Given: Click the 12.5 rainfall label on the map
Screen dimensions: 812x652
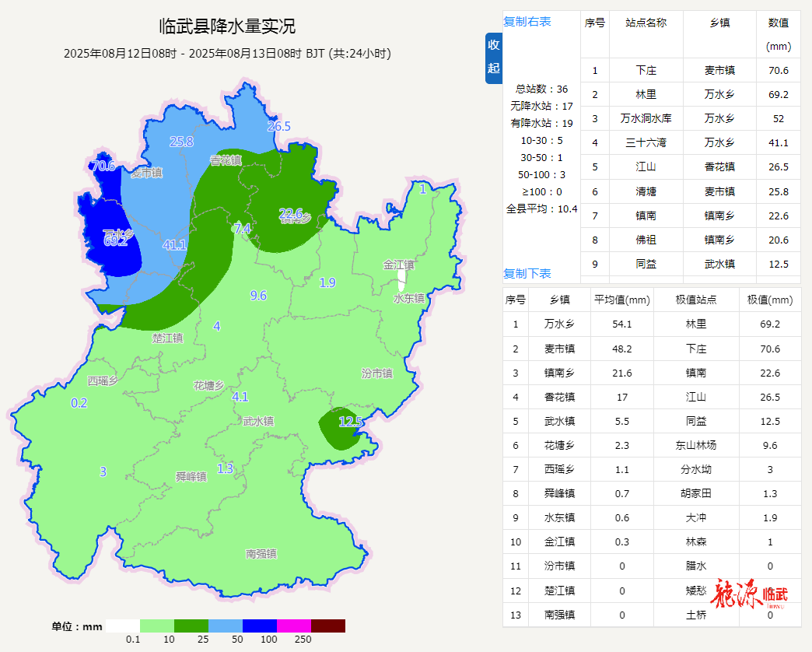Looking at the screenshot, I should coord(351,422).
